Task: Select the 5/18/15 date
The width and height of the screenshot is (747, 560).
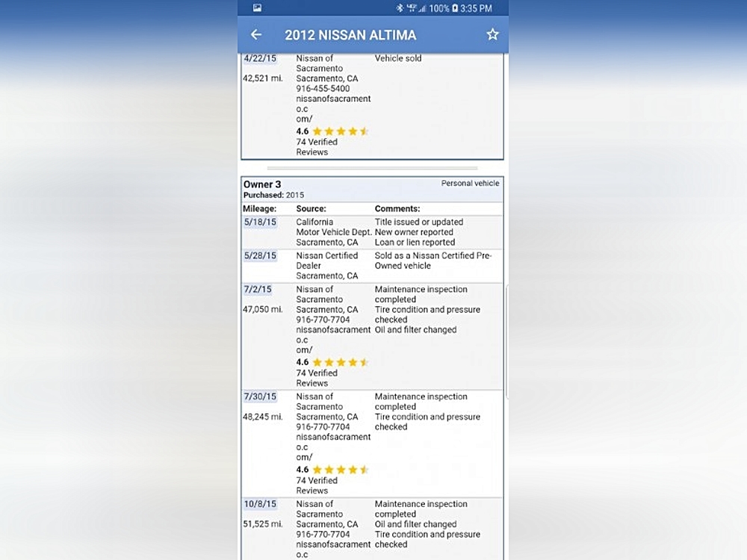Action: [x=260, y=222]
